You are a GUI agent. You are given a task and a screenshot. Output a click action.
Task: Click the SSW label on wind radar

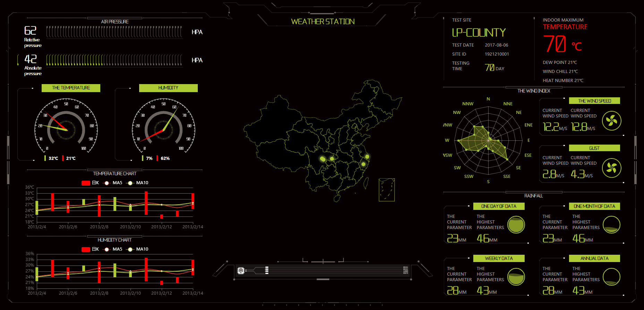[x=469, y=177]
